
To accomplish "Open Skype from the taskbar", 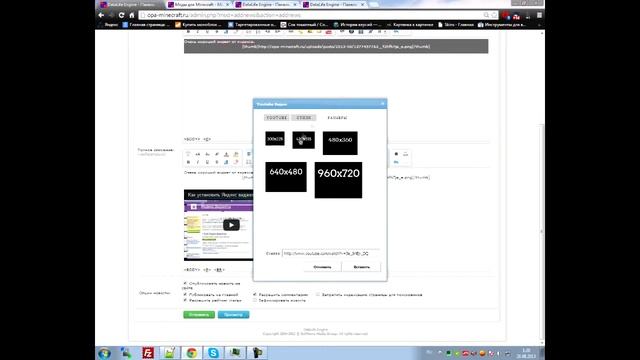I will click(213, 353).
